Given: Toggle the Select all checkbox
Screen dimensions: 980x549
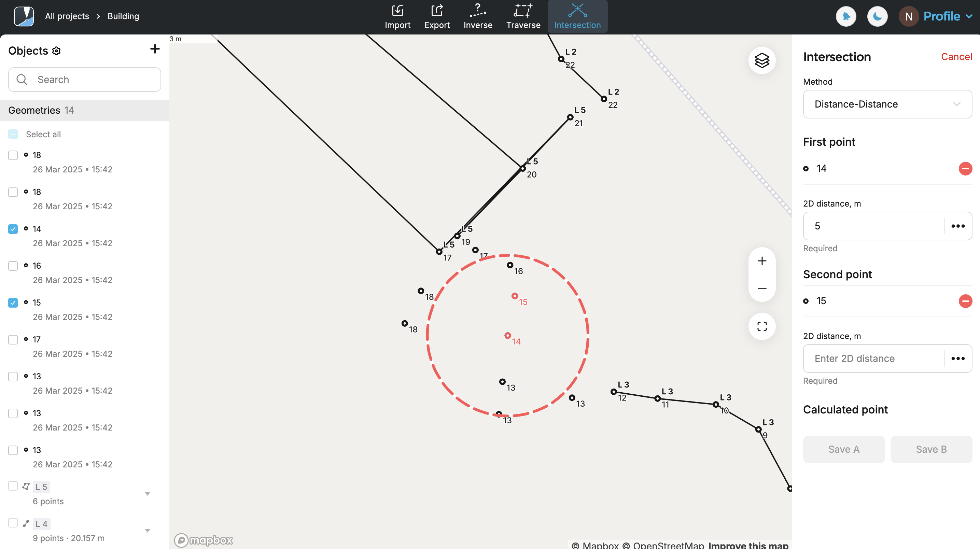Looking at the screenshot, I should (13, 134).
